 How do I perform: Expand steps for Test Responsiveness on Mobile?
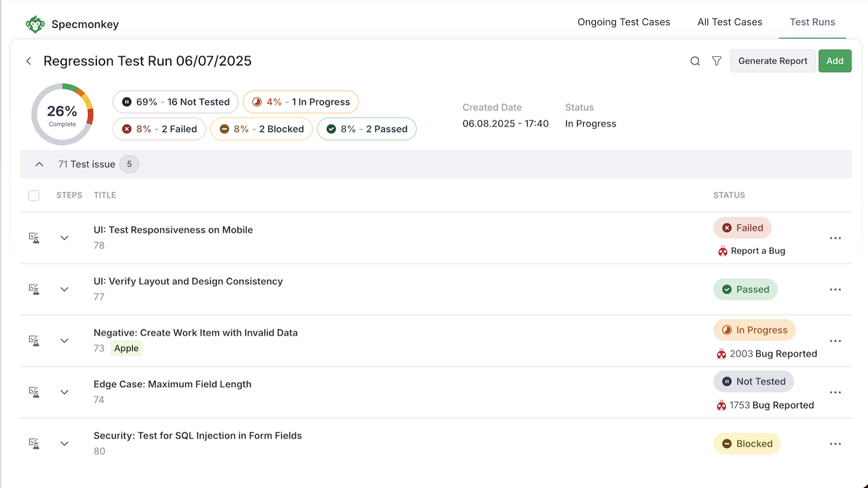pos(64,238)
